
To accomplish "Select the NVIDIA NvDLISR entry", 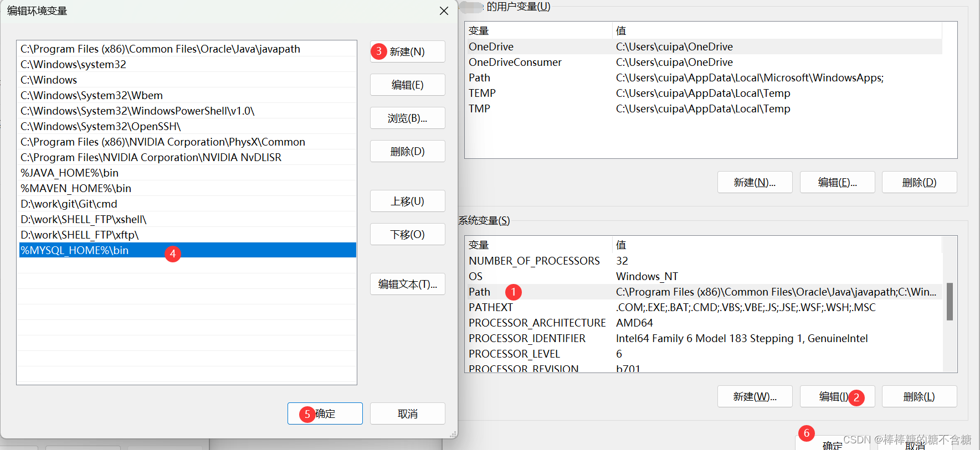I will click(x=187, y=157).
